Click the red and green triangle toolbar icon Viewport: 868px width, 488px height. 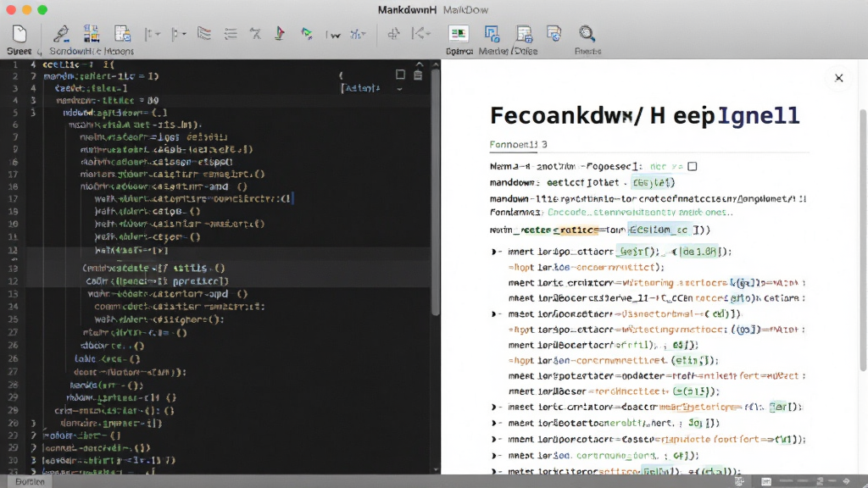pos(280,34)
